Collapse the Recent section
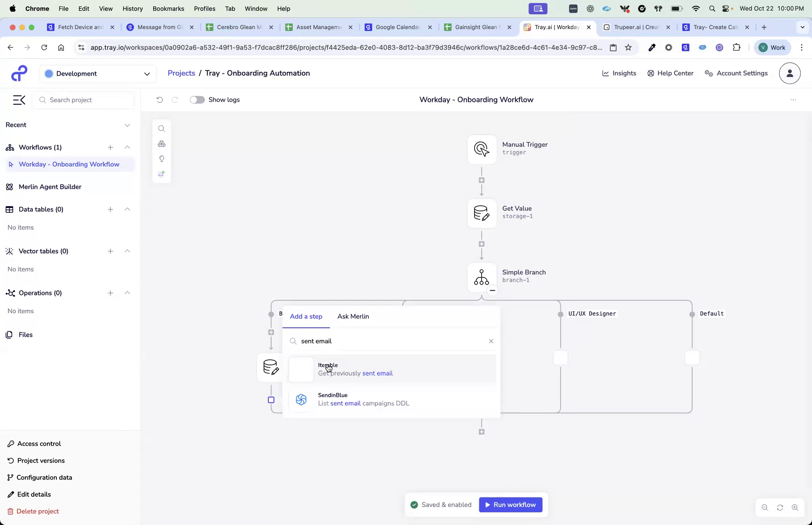Image resolution: width=812 pixels, height=525 pixels. pos(127,125)
